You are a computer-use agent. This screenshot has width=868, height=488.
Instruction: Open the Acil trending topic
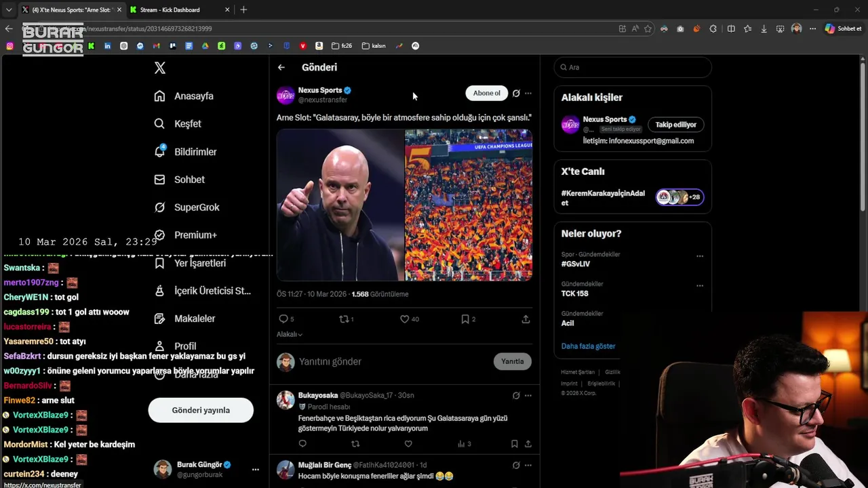point(568,323)
